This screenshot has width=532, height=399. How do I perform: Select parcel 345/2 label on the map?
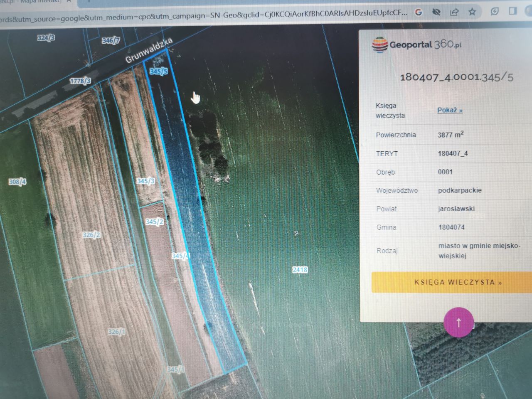pos(154,222)
